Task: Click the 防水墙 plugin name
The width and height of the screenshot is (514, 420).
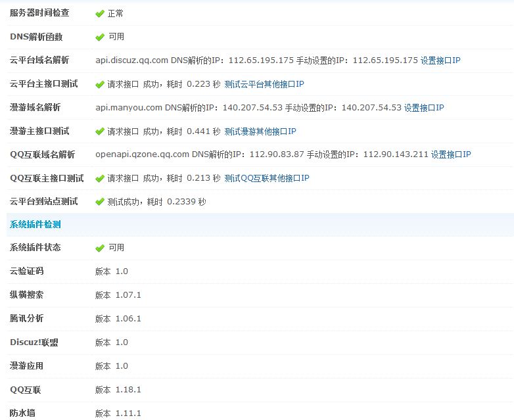Action: (x=22, y=413)
